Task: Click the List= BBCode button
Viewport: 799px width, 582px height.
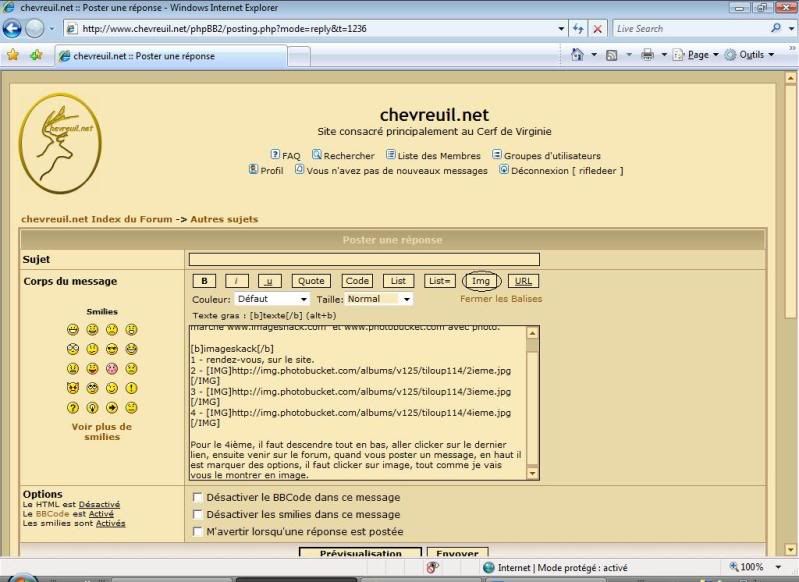Action: click(439, 281)
